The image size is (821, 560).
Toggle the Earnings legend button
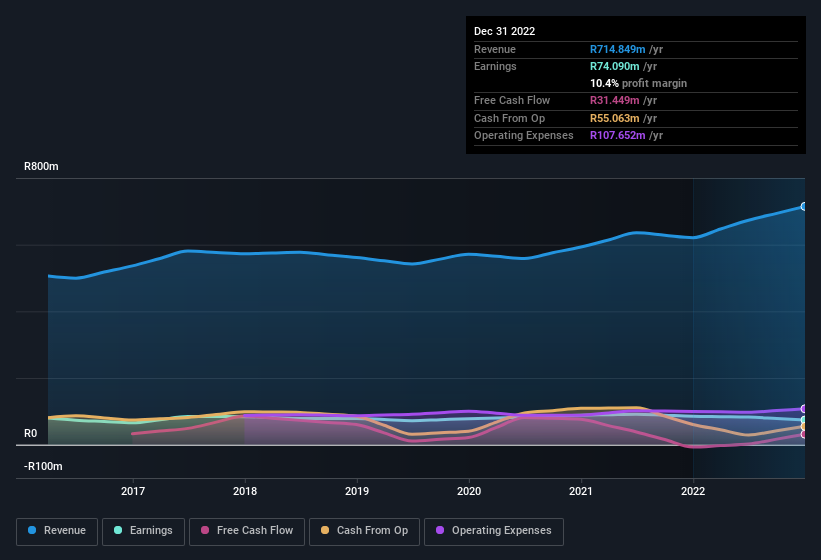coord(143,531)
